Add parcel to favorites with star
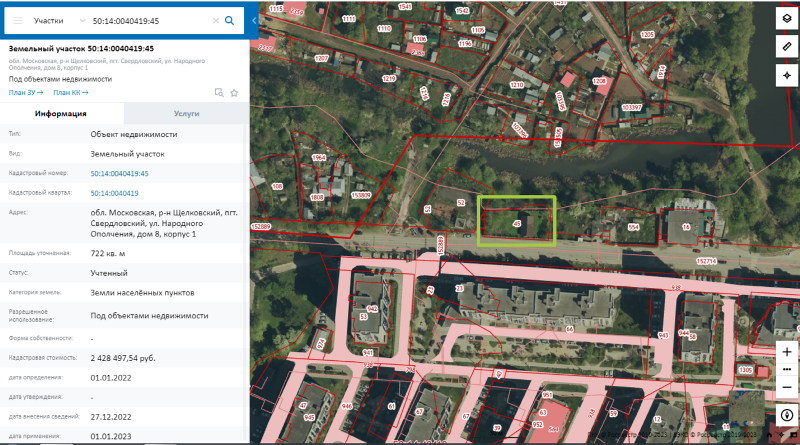This screenshot has height=445, width=800. click(234, 92)
